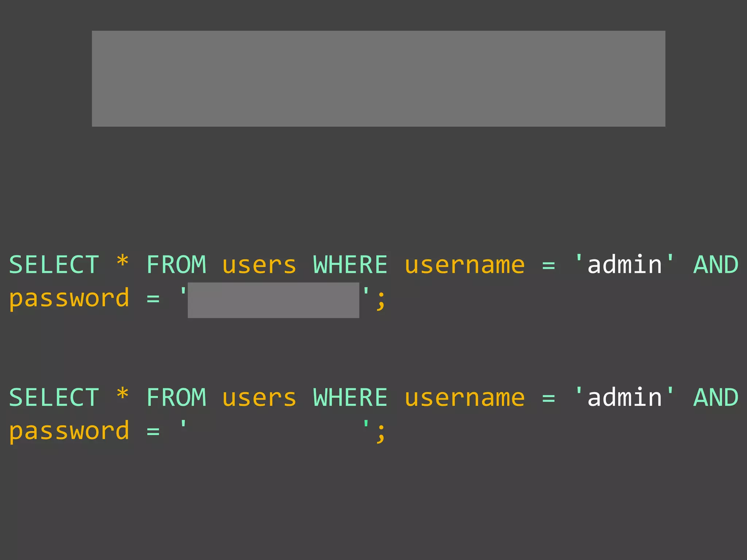Click SELECT keyword in the first query
The image size is (747, 560).
click(54, 265)
